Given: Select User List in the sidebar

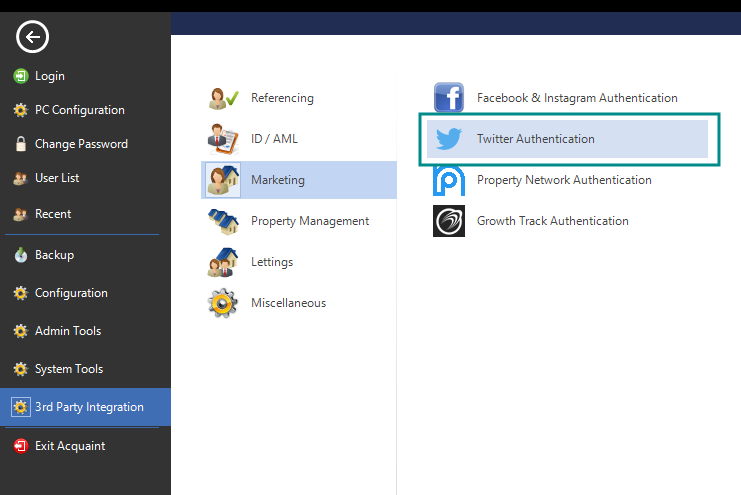Looking at the screenshot, I should pyautogui.click(x=57, y=178).
